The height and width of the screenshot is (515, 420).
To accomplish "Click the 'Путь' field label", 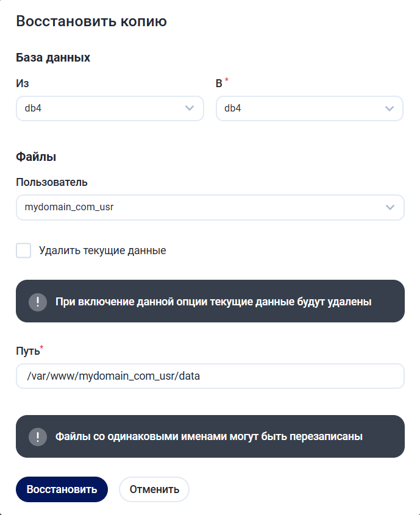I will point(27,351).
